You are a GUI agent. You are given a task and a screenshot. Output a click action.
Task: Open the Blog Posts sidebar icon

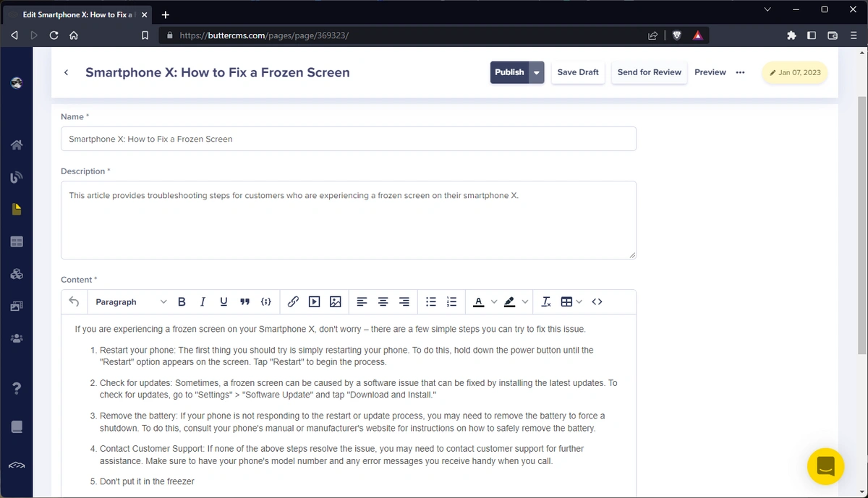point(17,177)
